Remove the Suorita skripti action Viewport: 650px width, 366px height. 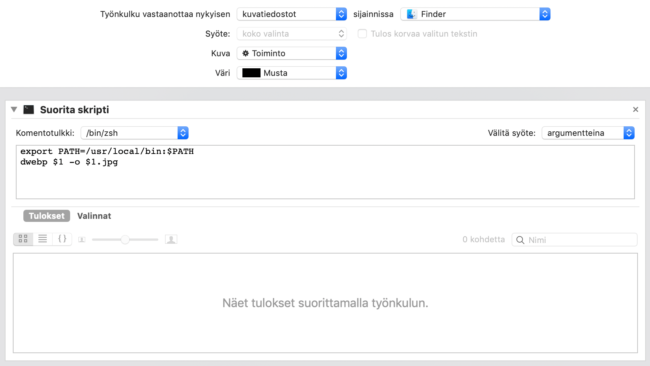[x=635, y=109]
